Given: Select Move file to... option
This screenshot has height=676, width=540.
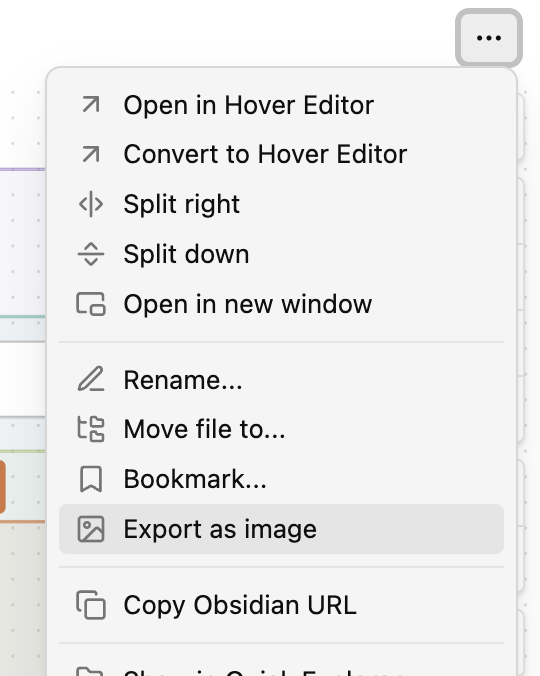Looking at the screenshot, I should point(281,429).
